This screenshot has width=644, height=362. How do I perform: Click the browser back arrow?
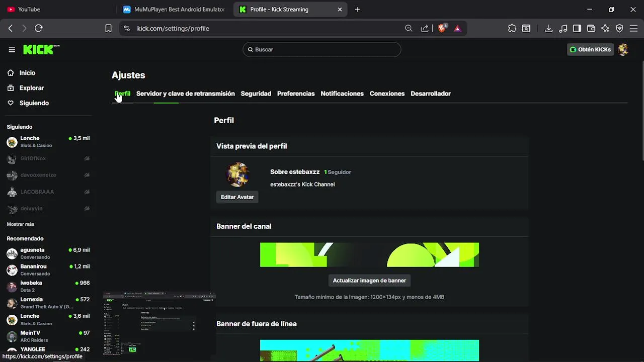tap(10, 29)
